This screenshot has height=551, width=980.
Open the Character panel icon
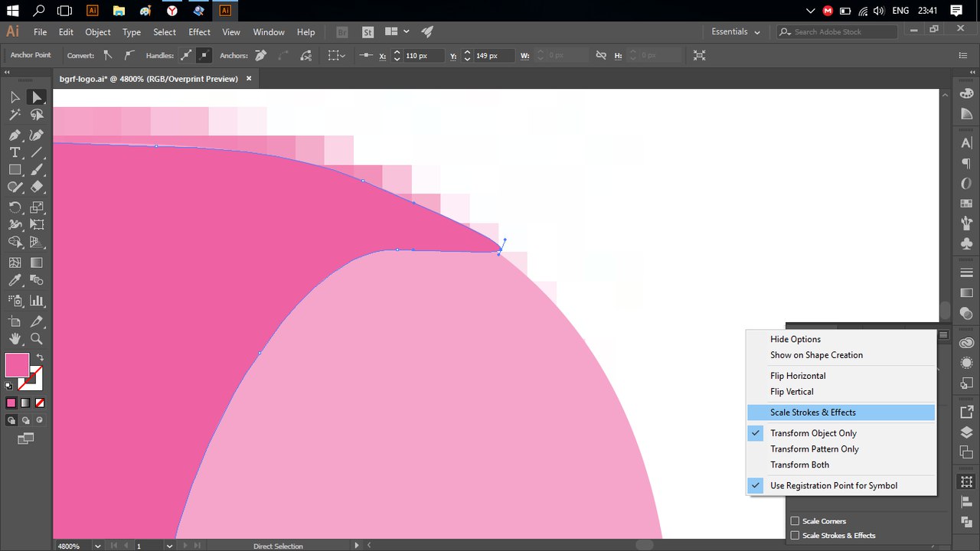pyautogui.click(x=966, y=143)
